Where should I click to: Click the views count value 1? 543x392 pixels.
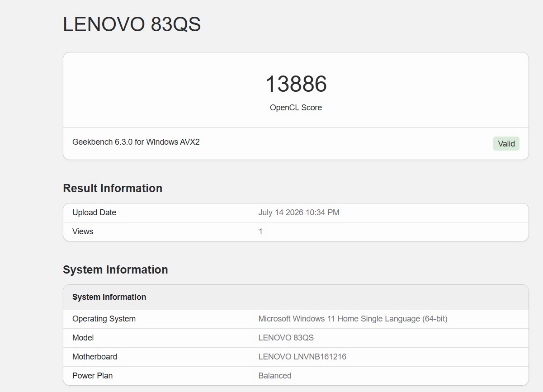[260, 231]
